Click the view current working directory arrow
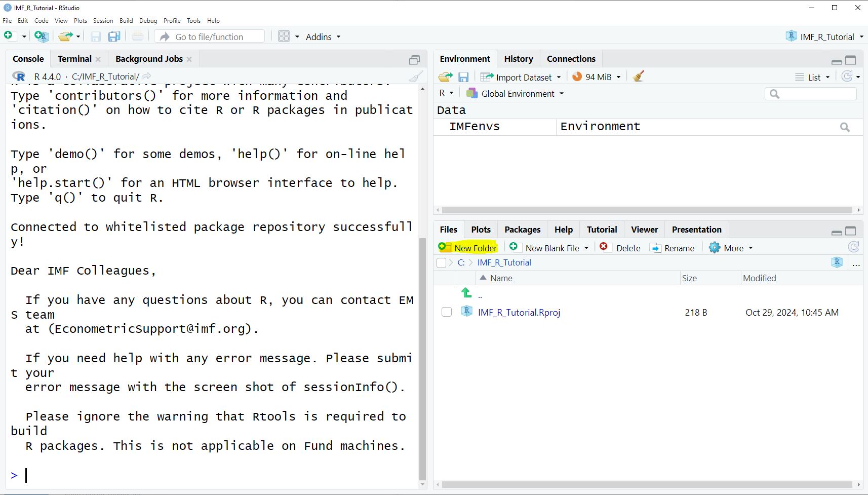Viewport: 868px width, 495px height. 147,77
